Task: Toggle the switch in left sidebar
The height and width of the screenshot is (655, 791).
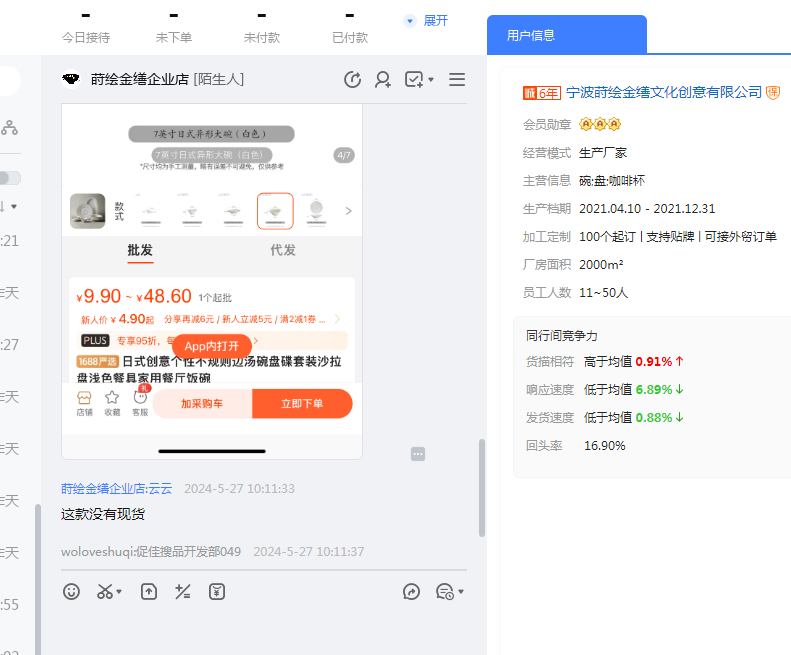Action: coord(10,178)
